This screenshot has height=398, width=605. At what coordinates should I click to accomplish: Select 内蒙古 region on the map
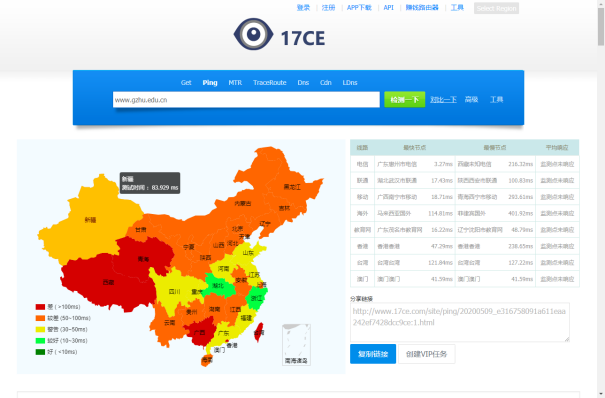click(x=243, y=203)
